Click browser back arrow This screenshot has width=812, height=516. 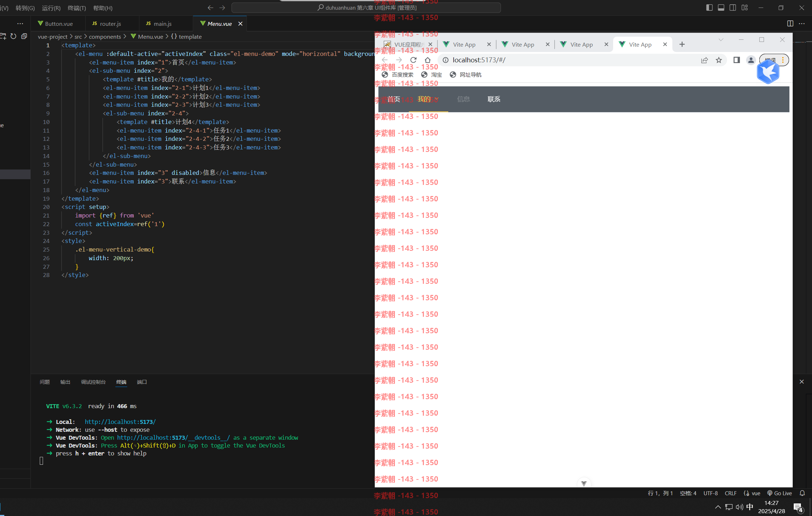385,60
